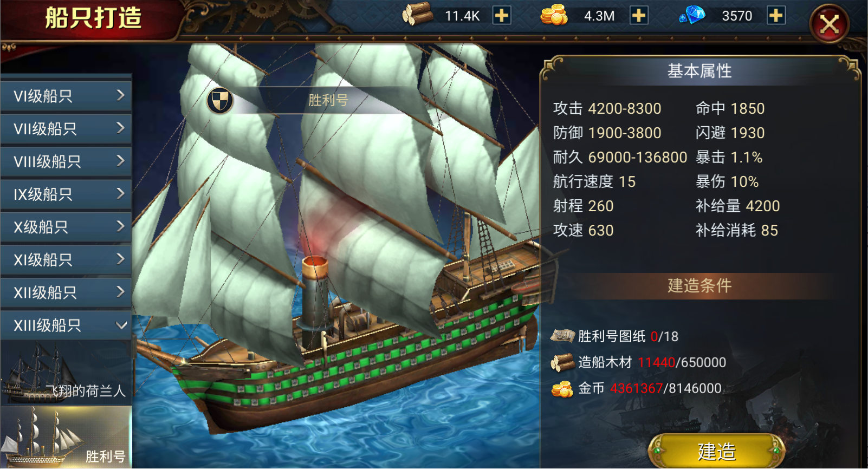This screenshot has height=469, width=868.
Task: Click the blue diamond icon in top bar
Action: pyautogui.click(x=692, y=15)
